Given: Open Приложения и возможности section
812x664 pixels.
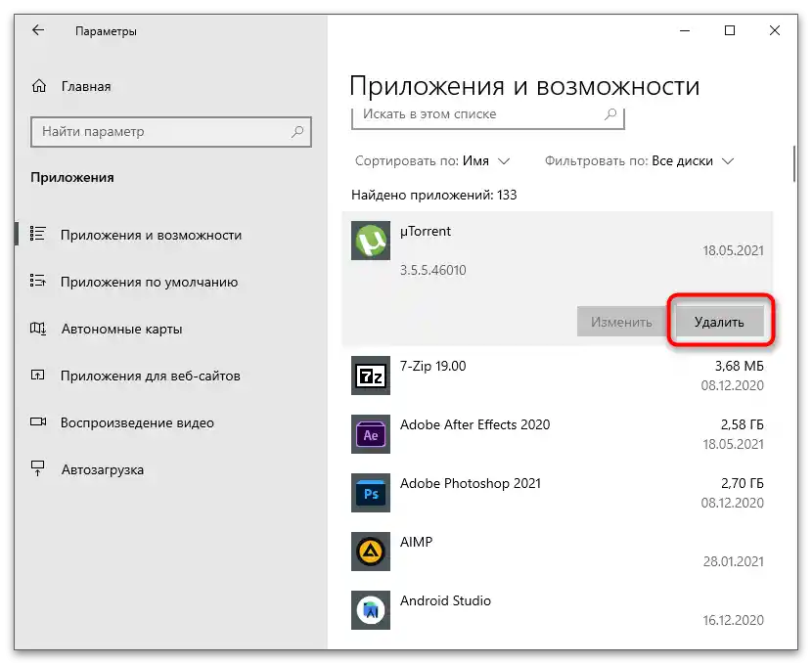Looking at the screenshot, I should [151, 235].
